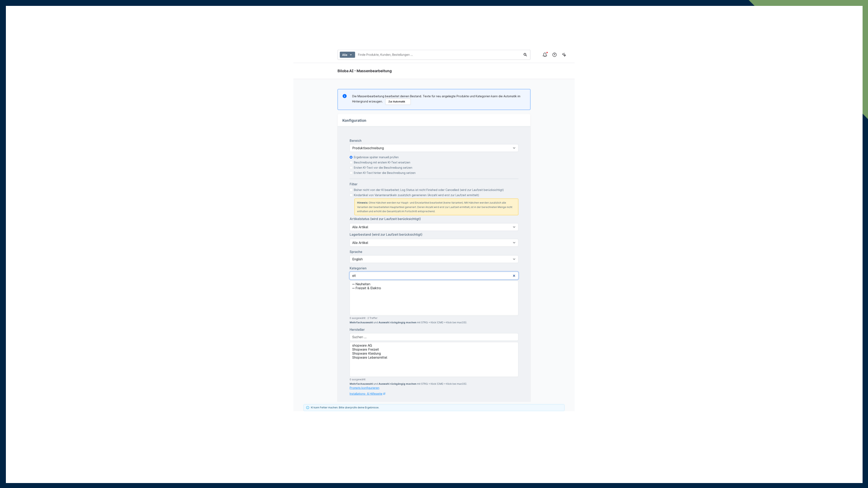868x488 pixels.
Task: Open 'Prompts konfigurieren' link
Action: pyautogui.click(x=364, y=388)
